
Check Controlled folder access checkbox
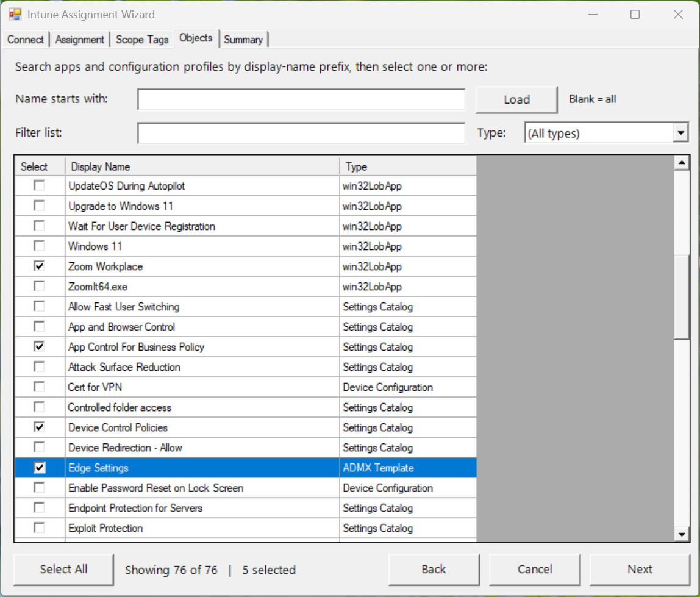point(39,407)
